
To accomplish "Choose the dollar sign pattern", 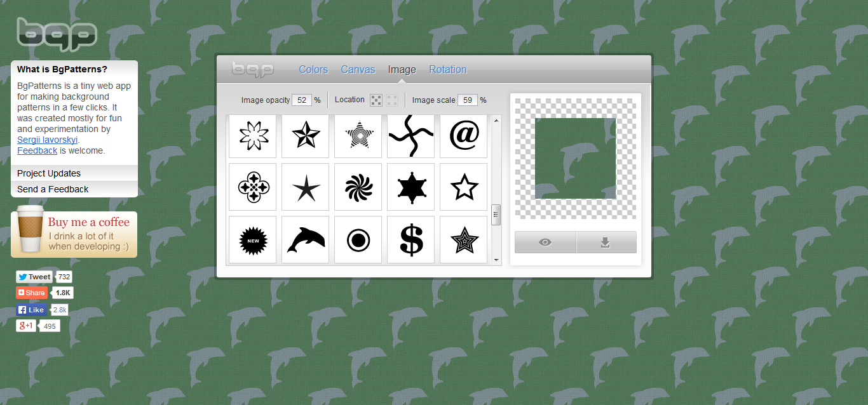I will [410, 239].
